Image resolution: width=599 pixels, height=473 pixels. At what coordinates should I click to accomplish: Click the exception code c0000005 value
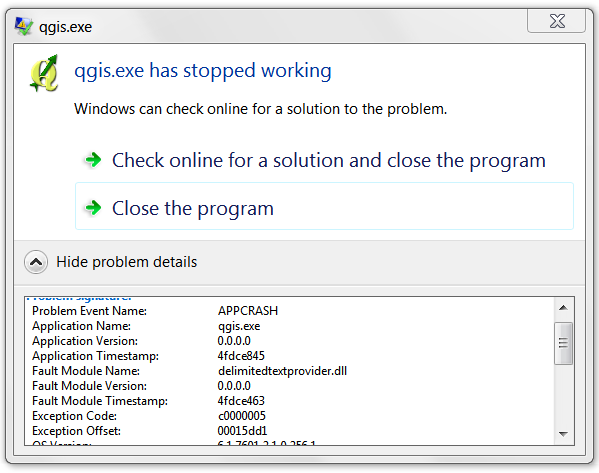click(x=242, y=416)
